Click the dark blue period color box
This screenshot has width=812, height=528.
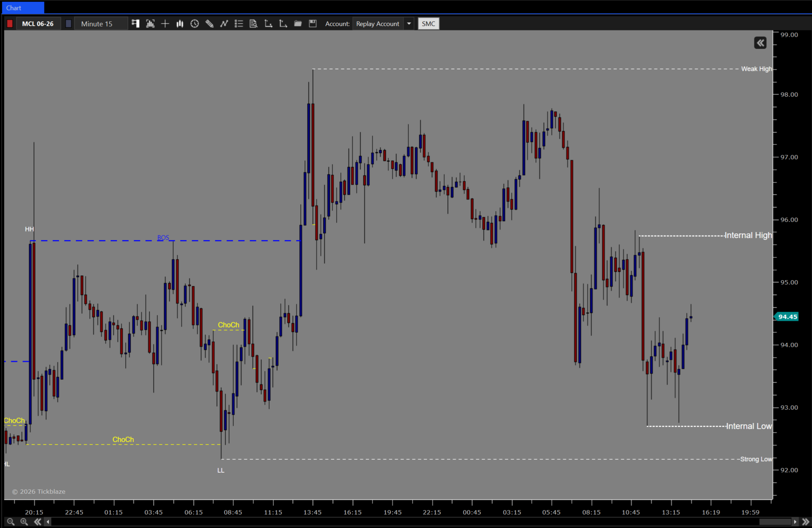tap(68, 24)
